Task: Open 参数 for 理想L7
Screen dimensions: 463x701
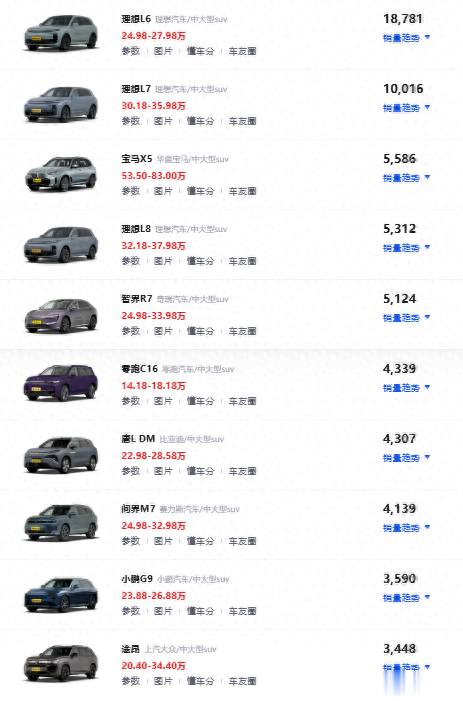Action: pos(131,121)
